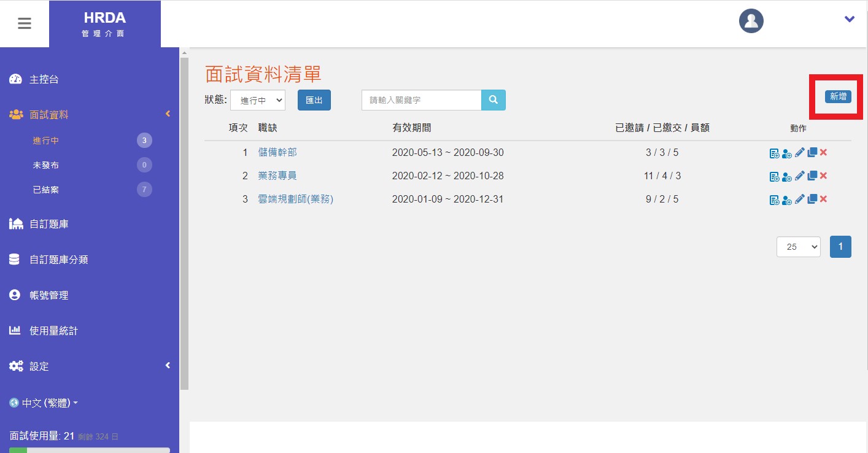Click the invite-person icon for 業務專員
The width and height of the screenshot is (868, 453).
(786, 176)
